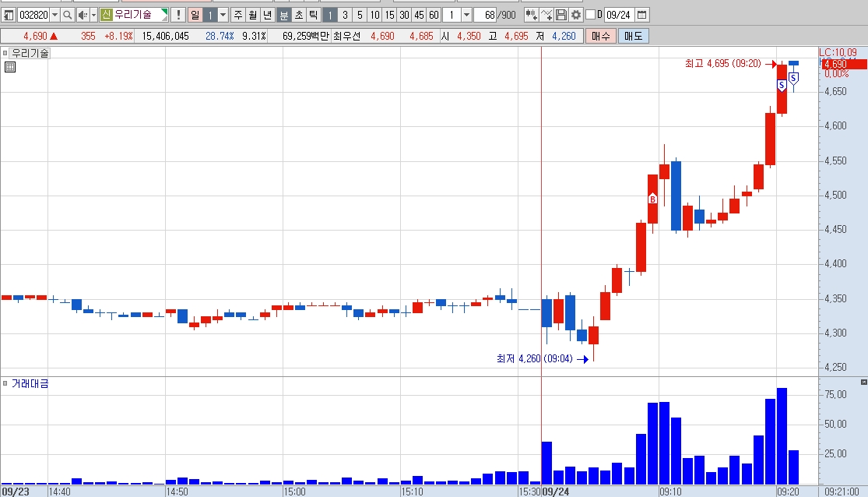868x497 pixels.
Task: Toggle the small box beside the 거래대금 label
Action: tap(5, 383)
